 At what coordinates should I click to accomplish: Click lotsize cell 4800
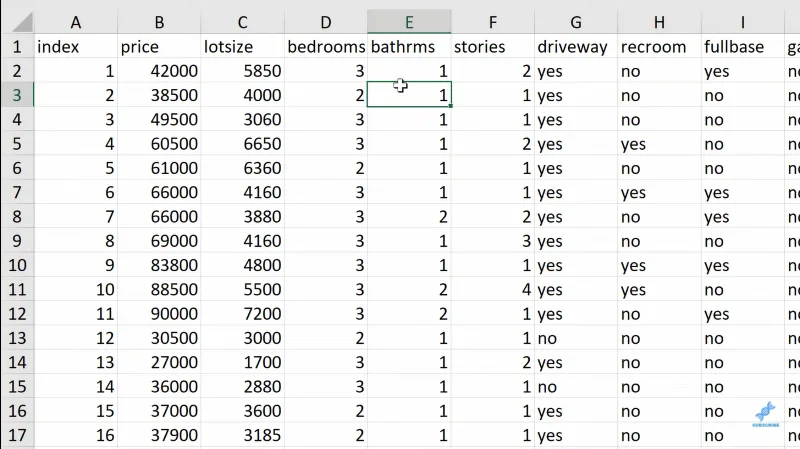tap(242, 265)
